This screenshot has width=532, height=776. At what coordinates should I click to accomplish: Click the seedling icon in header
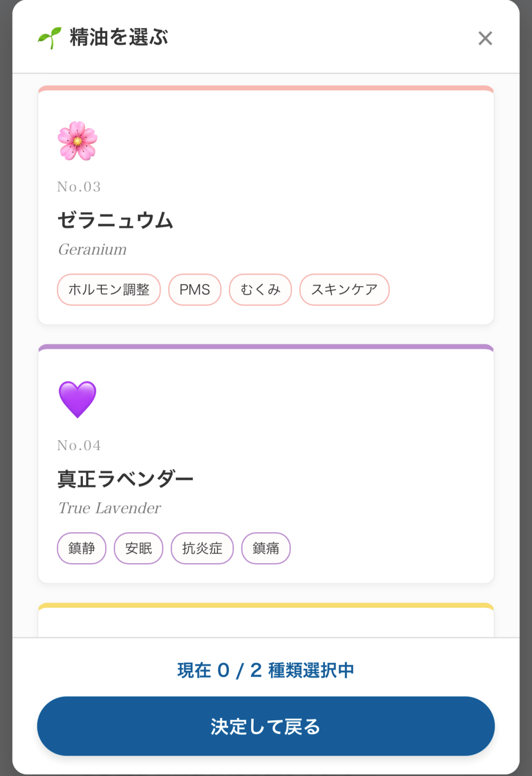tap(49, 38)
